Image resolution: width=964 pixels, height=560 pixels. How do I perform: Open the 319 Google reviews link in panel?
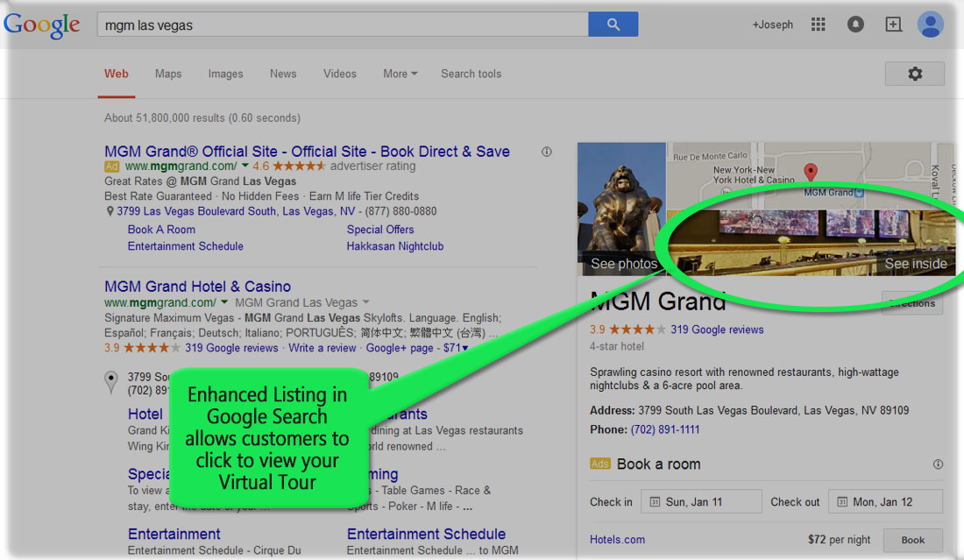pos(717,330)
